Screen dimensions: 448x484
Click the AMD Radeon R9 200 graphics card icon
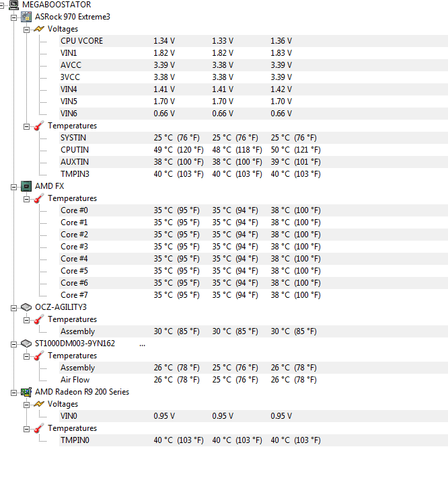click(26, 392)
